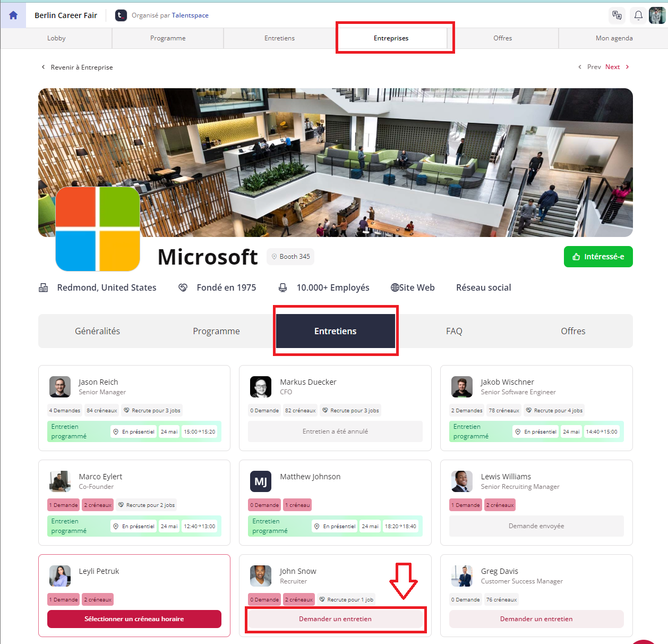Open the top Programme tab
The image size is (668, 644).
(168, 38)
